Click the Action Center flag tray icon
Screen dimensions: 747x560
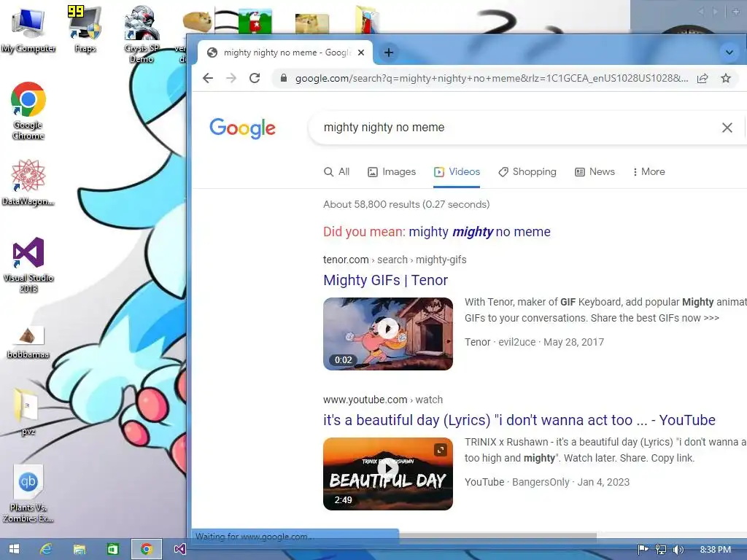click(643, 550)
